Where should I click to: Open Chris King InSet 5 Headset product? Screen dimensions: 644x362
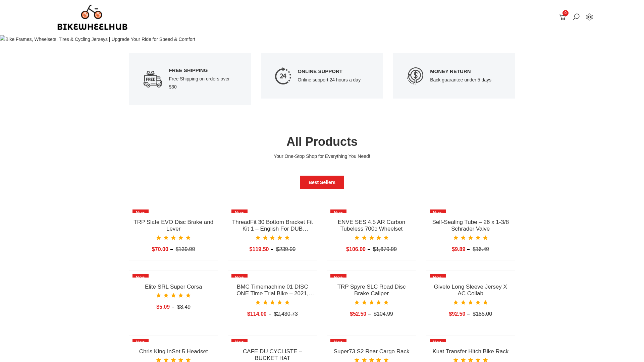(173, 352)
